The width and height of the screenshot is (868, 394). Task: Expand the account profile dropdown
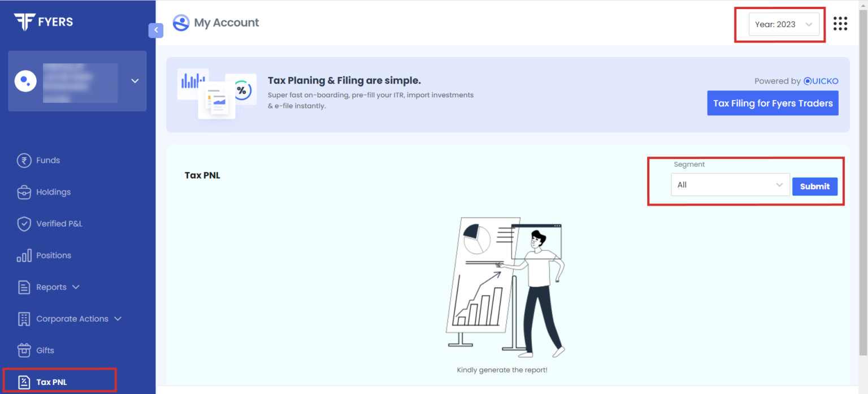[134, 81]
